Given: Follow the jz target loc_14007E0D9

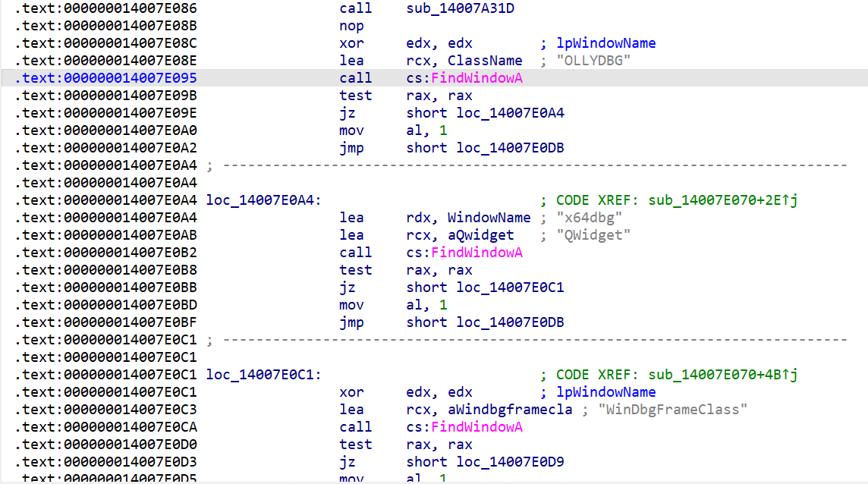Looking at the screenshot, I should [510, 462].
